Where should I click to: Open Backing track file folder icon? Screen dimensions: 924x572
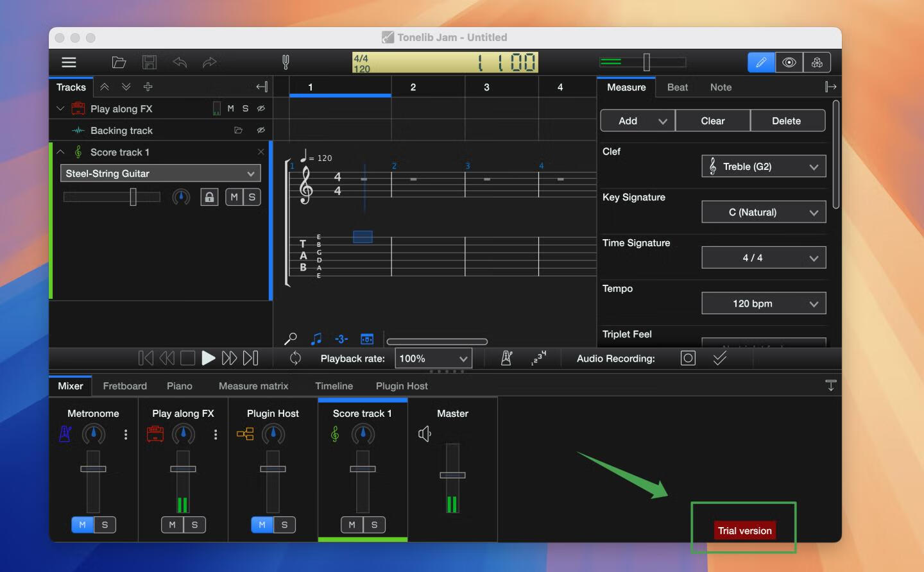click(x=239, y=130)
